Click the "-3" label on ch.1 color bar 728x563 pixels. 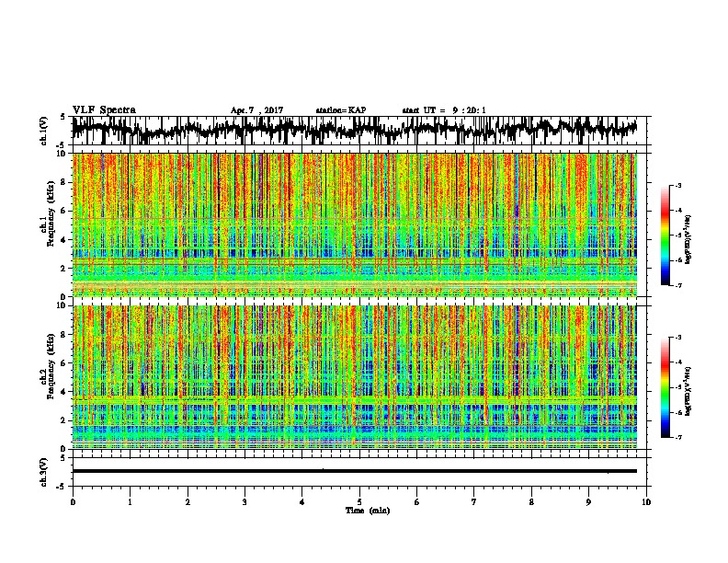coord(677,186)
